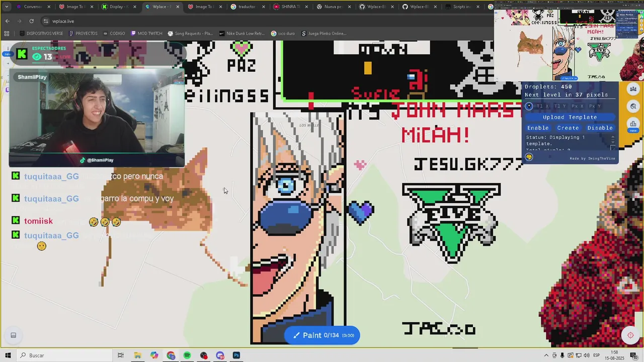
Task: Open Spotify from taskbar
Action: tap(187, 355)
